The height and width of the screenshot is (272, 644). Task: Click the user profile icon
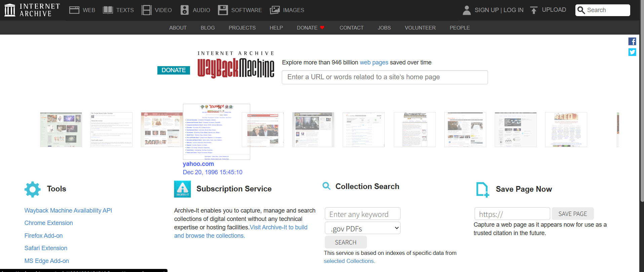point(466,10)
